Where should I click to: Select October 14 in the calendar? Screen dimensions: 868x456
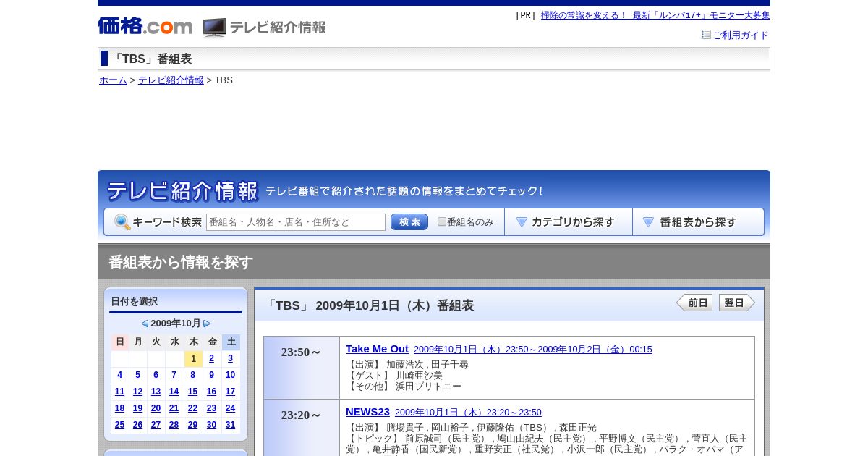click(x=174, y=392)
